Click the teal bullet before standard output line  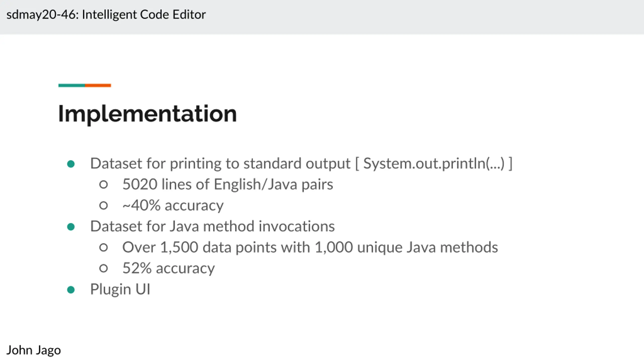(71, 164)
